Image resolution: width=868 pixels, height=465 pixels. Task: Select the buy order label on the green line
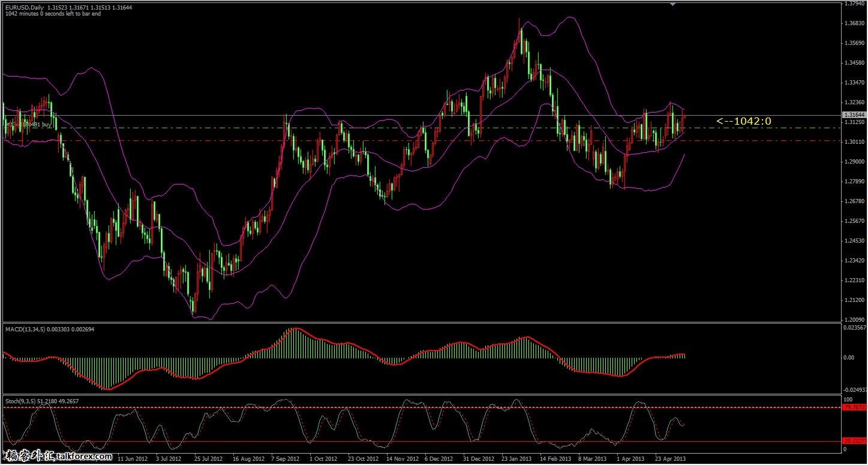(28, 124)
